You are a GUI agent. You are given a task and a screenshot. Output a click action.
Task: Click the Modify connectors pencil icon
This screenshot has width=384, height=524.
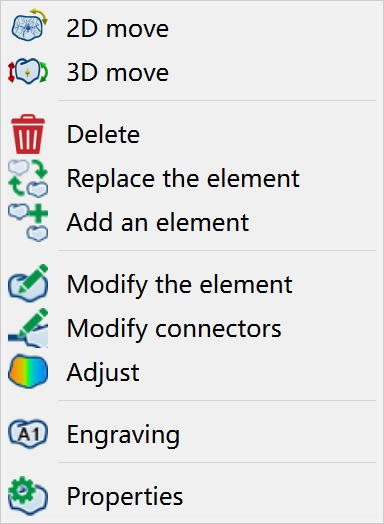click(28, 328)
